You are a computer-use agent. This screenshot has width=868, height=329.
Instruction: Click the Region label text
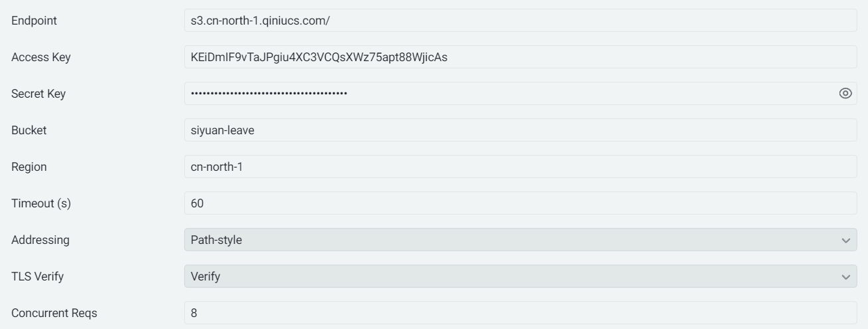[x=29, y=167]
